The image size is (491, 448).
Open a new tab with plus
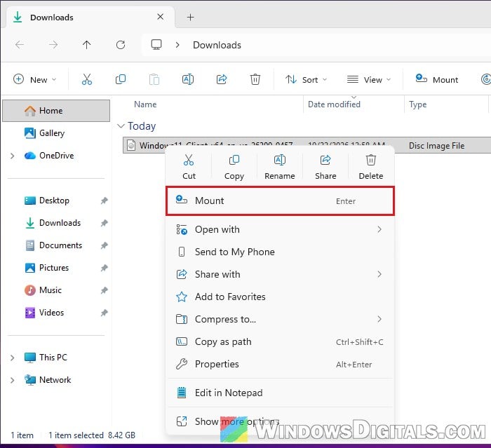(190, 18)
